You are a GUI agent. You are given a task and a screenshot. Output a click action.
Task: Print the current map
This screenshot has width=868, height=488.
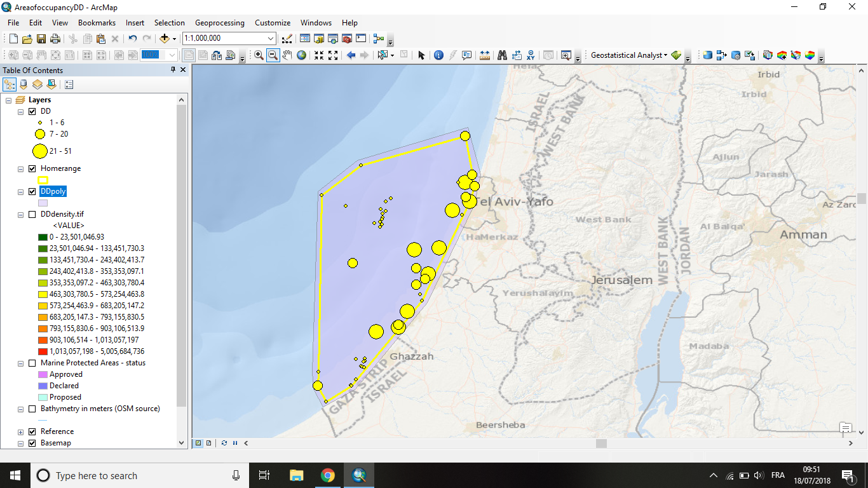tap(55, 39)
